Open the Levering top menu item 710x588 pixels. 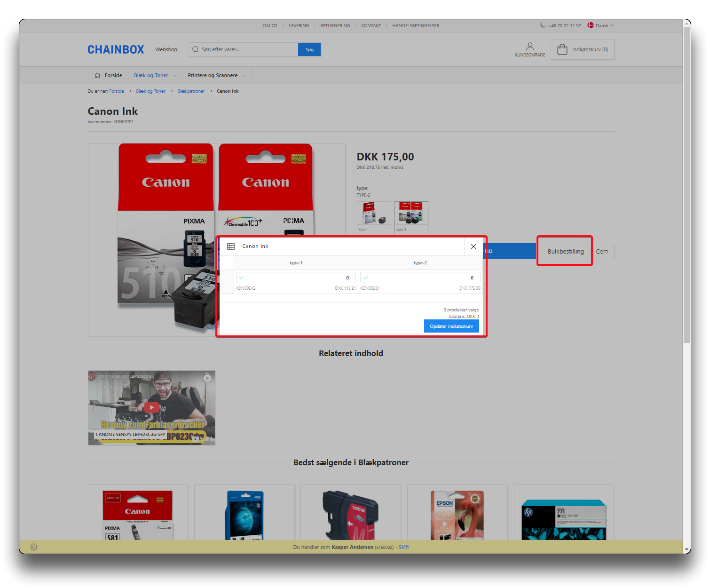tap(299, 26)
